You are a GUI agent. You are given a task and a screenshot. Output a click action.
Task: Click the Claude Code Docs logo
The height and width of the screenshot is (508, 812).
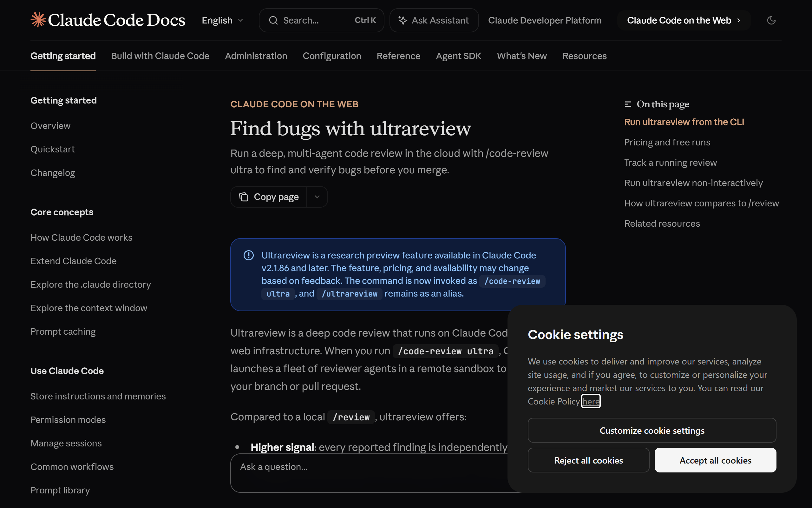tap(108, 20)
